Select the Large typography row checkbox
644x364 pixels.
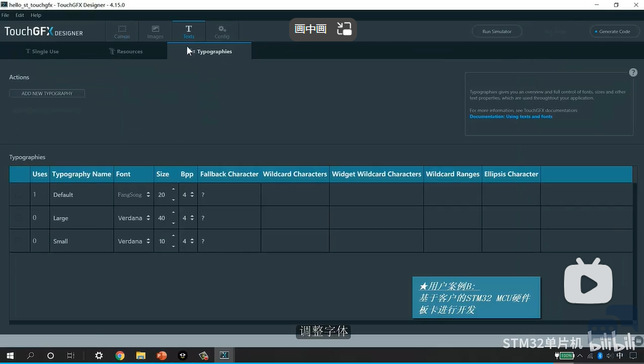19,218
